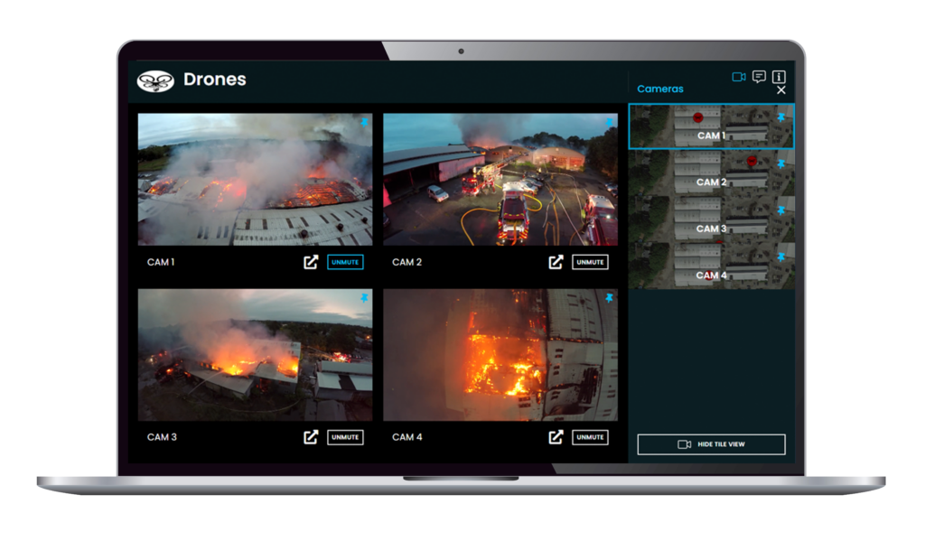
Task: Unmute the CAM 1 feed
Action: [x=345, y=262]
